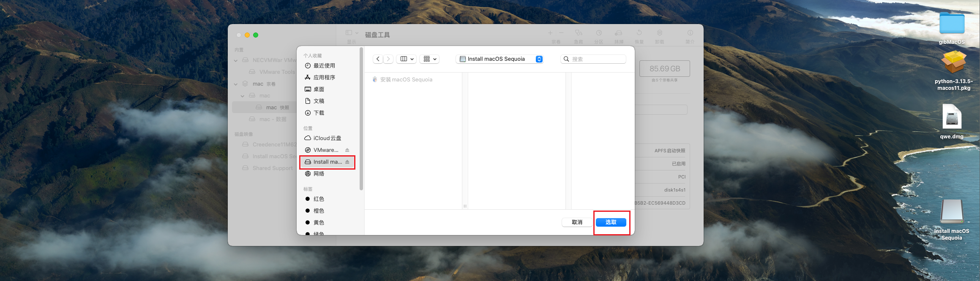Open the Install macOS Sequoia location popup
980x281 pixels.
tap(500, 59)
